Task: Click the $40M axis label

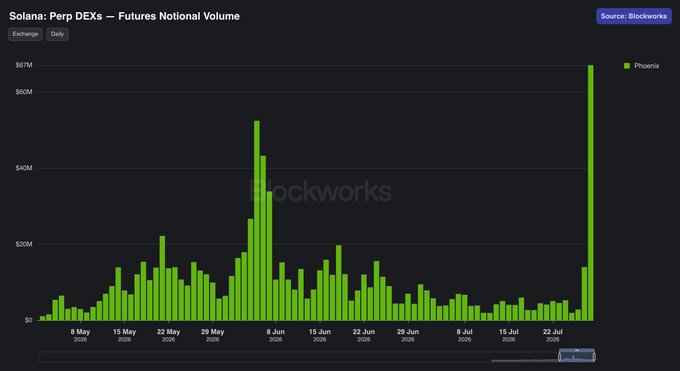Action: (24, 168)
